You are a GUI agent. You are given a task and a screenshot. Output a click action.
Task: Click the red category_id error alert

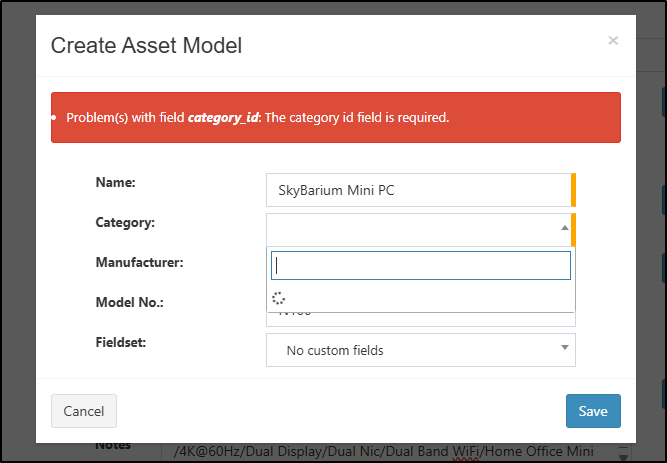point(335,118)
